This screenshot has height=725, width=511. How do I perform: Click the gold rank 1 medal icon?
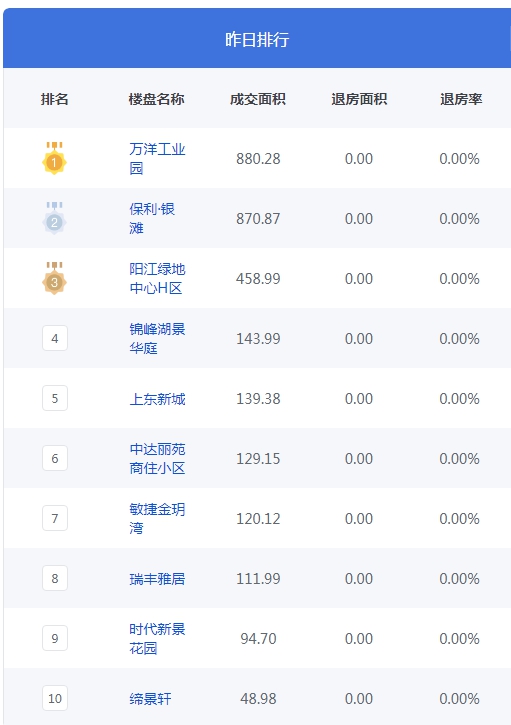click(x=55, y=158)
